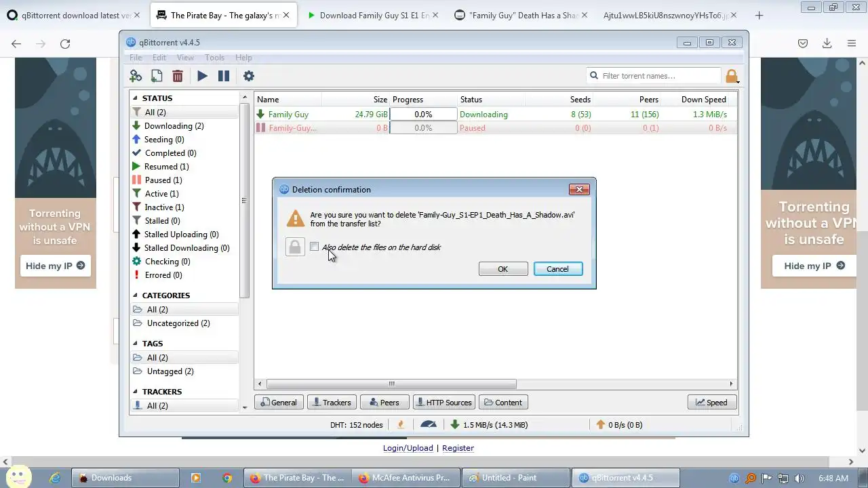Open the General details tab button
This screenshot has width=868, height=488.
point(279,403)
